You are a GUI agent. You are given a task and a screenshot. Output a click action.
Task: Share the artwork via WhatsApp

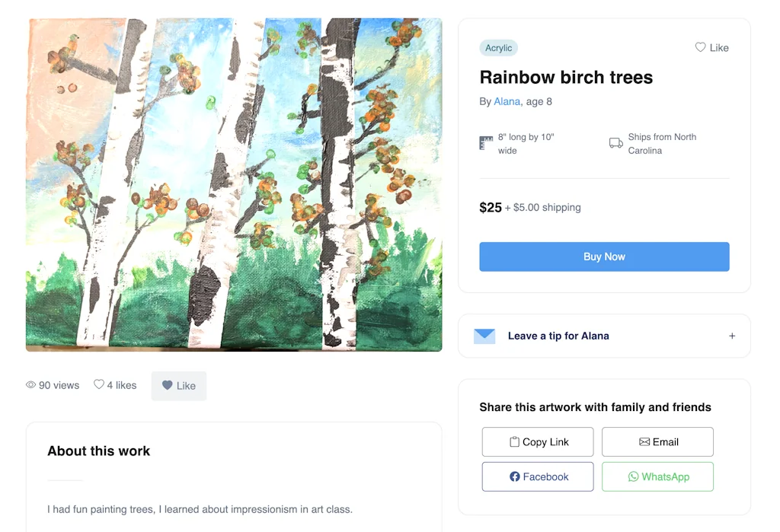point(657,476)
